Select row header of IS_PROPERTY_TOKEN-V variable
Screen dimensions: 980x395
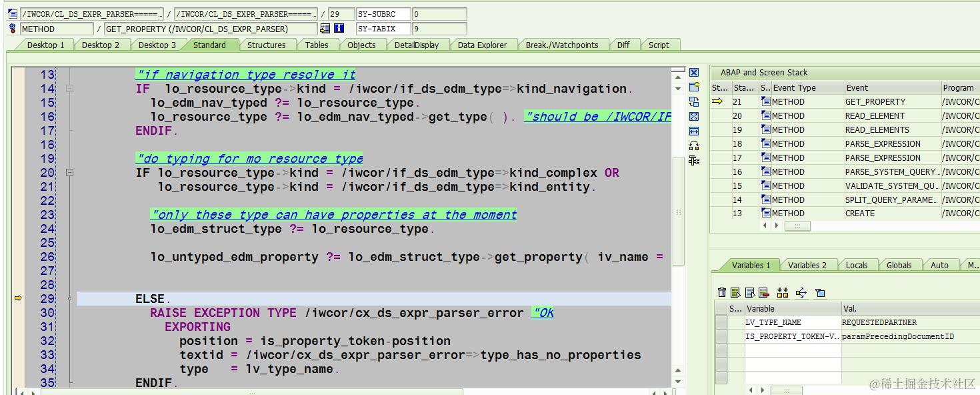click(721, 336)
